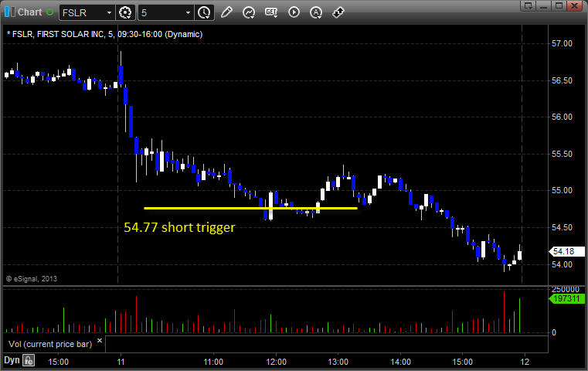Click the 13:00 time axis label
Viewport: 588px width, 371px height.
(338, 362)
